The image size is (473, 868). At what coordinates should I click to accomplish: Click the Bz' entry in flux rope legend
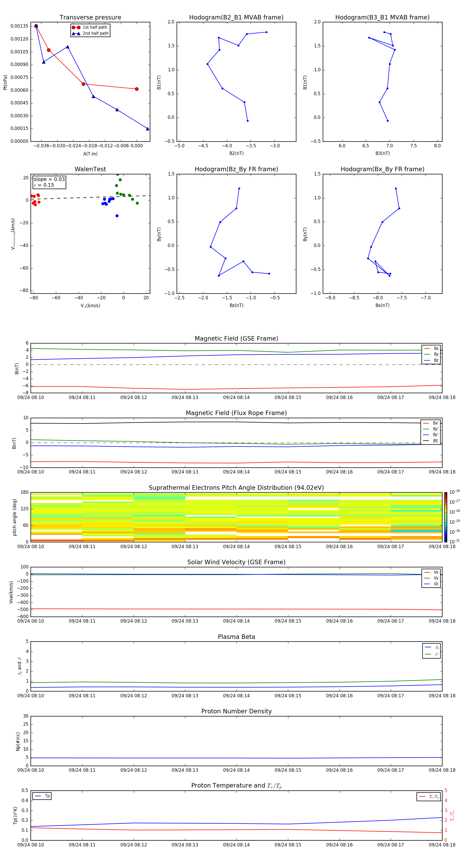point(431,435)
